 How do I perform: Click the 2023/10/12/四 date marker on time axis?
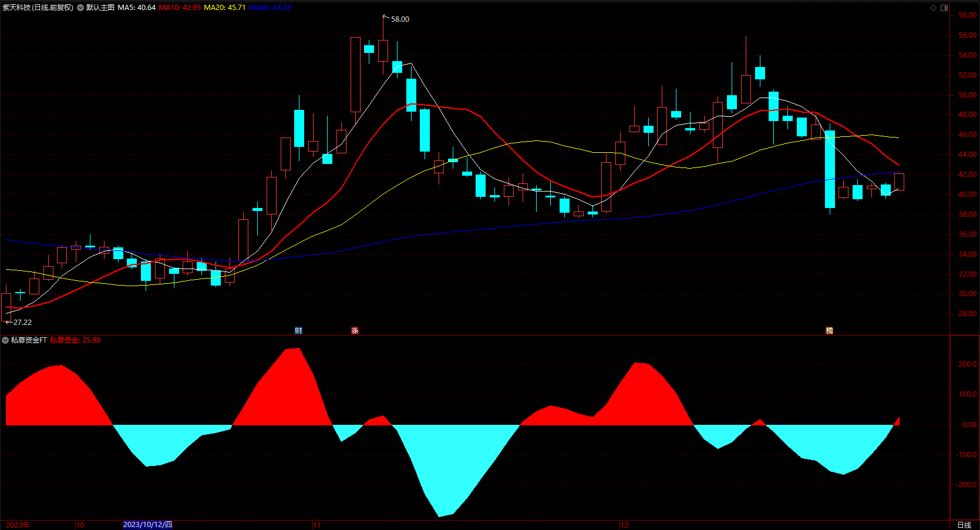147,525
